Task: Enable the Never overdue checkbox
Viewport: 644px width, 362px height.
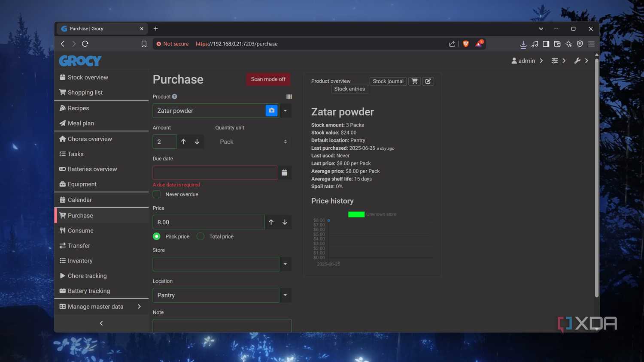Action: (x=157, y=194)
